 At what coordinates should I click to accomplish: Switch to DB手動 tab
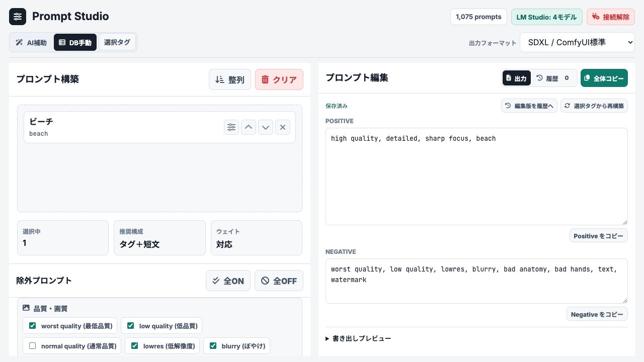[x=75, y=42]
